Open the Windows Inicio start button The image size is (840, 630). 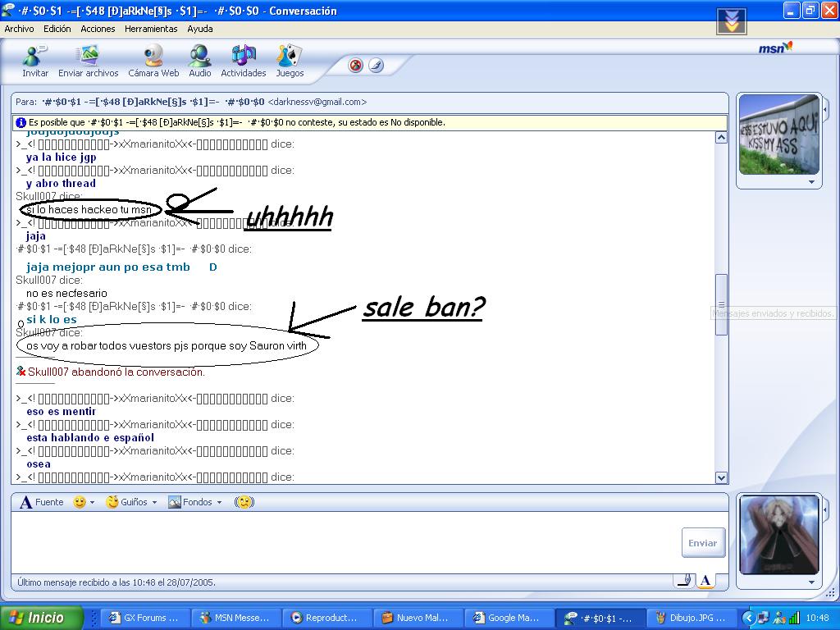click(x=42, y=618)
